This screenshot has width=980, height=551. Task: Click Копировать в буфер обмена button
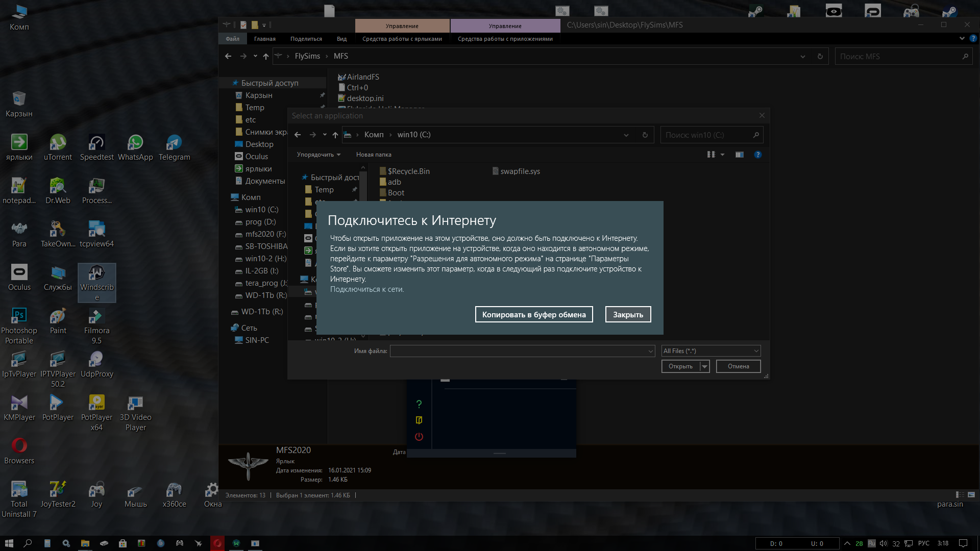pyautogui.click(x=534, y=315)
